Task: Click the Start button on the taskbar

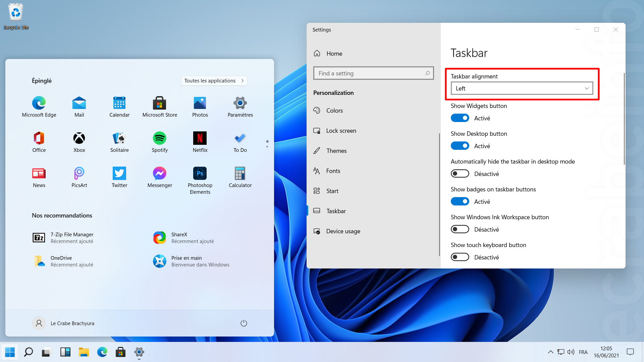Action: pyautogui.click(x=10, y=352)
